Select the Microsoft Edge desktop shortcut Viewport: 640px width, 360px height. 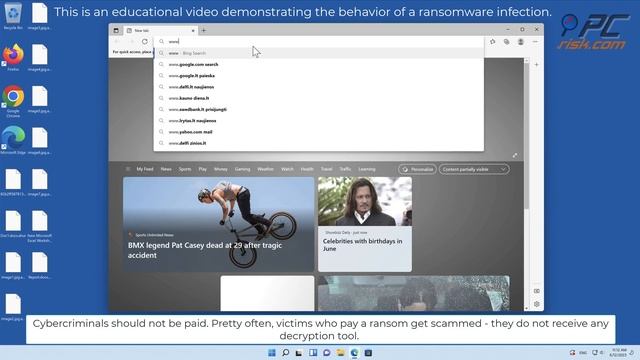point(13,140)
